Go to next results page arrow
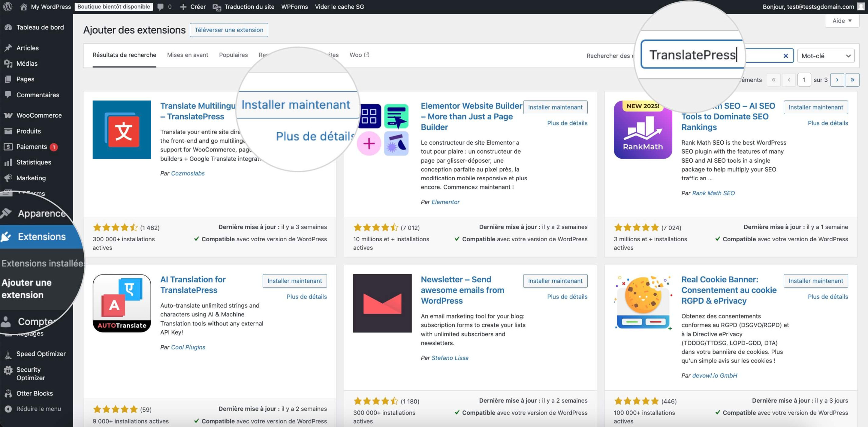This screenshot has width=868, height=427. [837, 80]
